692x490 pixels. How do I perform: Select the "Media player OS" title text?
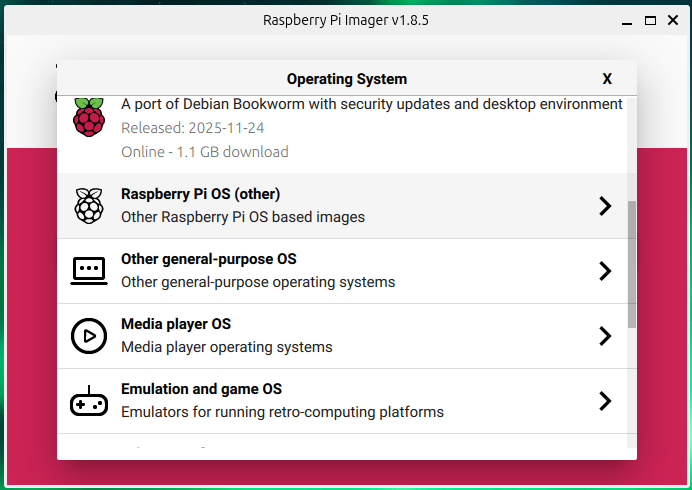(x=176, y=324)
